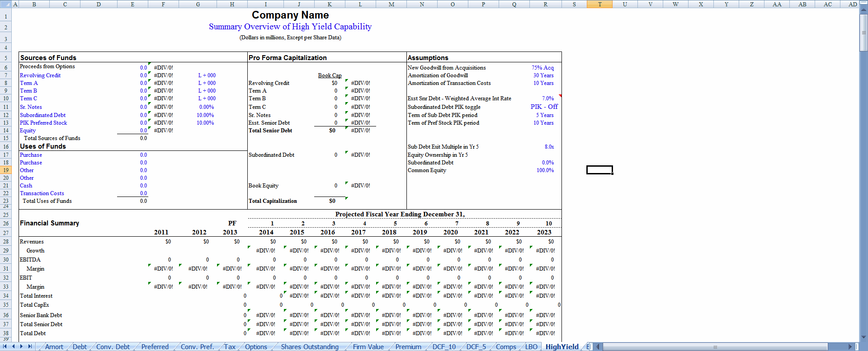Viewport: 868px width, 351px height.
Task: Click the Assumptions heading cell
Action: [428, 58]
